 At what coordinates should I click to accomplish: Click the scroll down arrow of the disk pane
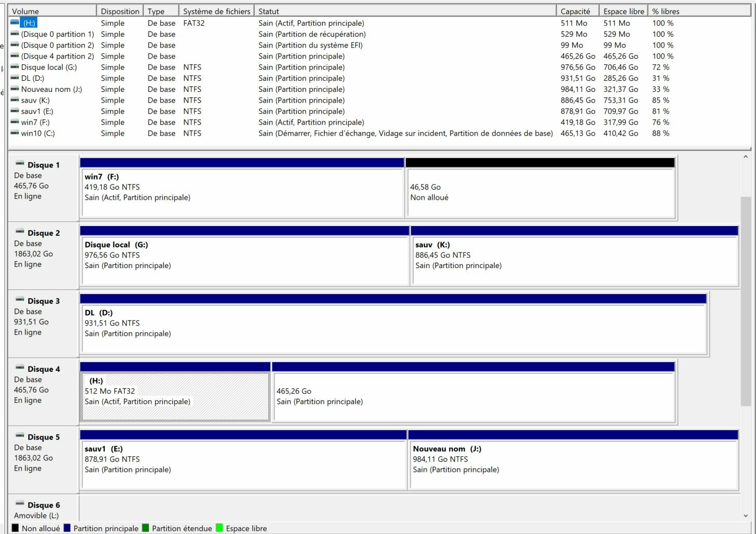coord(746,515)
